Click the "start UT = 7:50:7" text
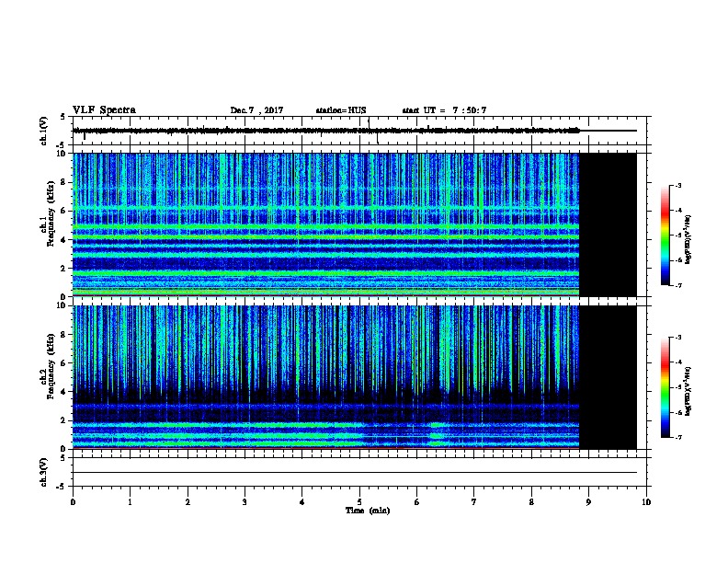 [x=444, y=110]
